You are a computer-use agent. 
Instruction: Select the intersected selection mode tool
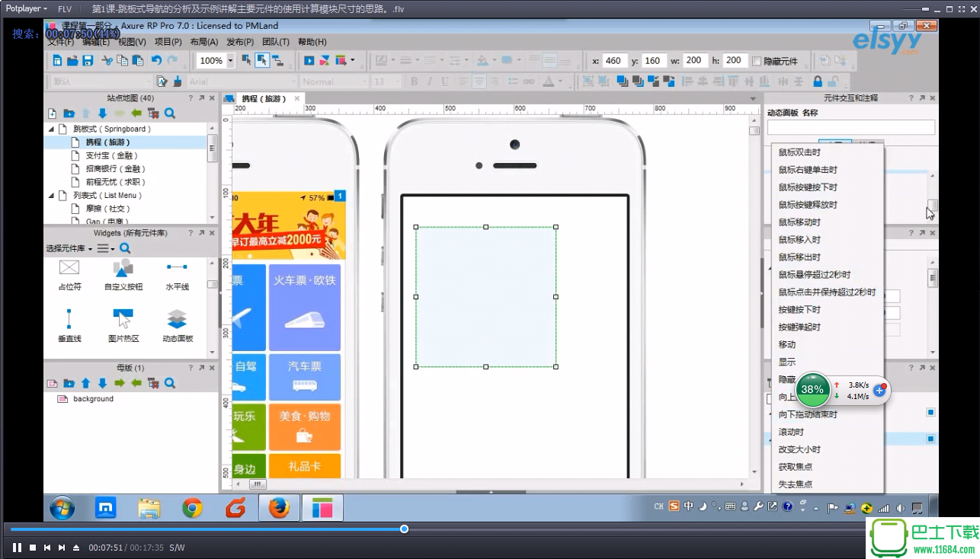(247, 60)
